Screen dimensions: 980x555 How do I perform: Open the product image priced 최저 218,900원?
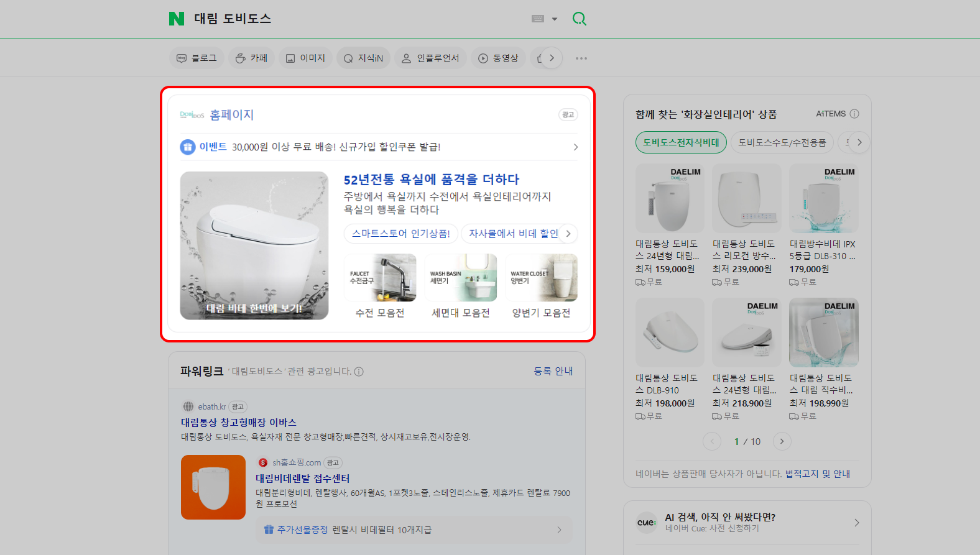(747, 333)
